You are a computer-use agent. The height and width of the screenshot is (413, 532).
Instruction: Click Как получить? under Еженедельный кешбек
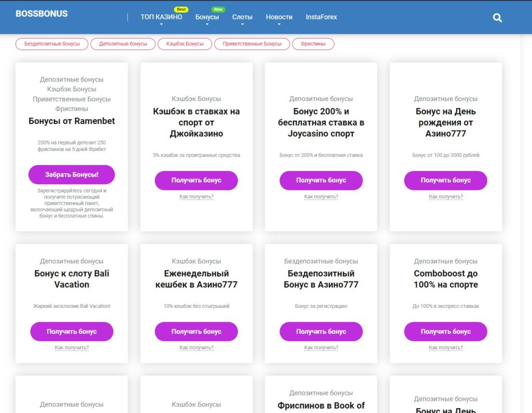click(196, 348)
